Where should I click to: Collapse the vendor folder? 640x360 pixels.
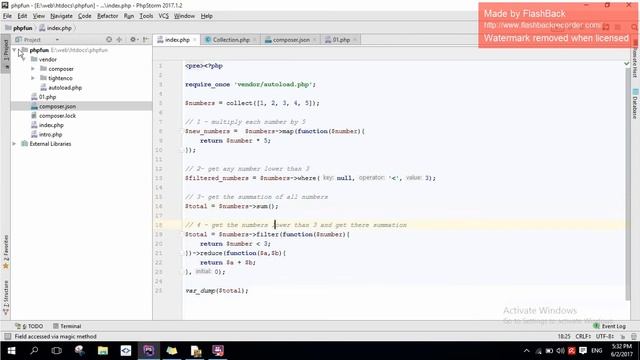24,60
